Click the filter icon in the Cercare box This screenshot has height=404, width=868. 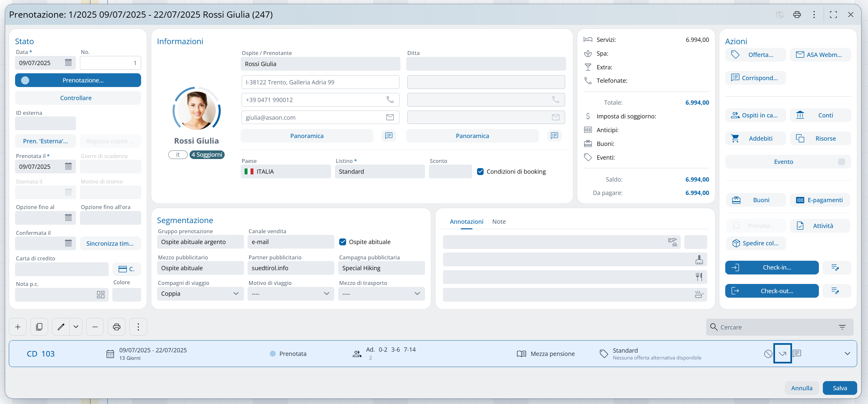click(842, 327)
